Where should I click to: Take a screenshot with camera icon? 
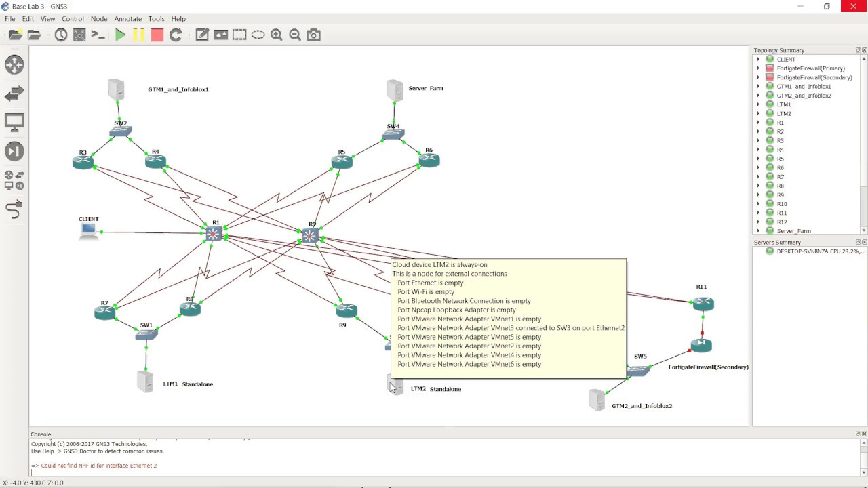point(313,35)
